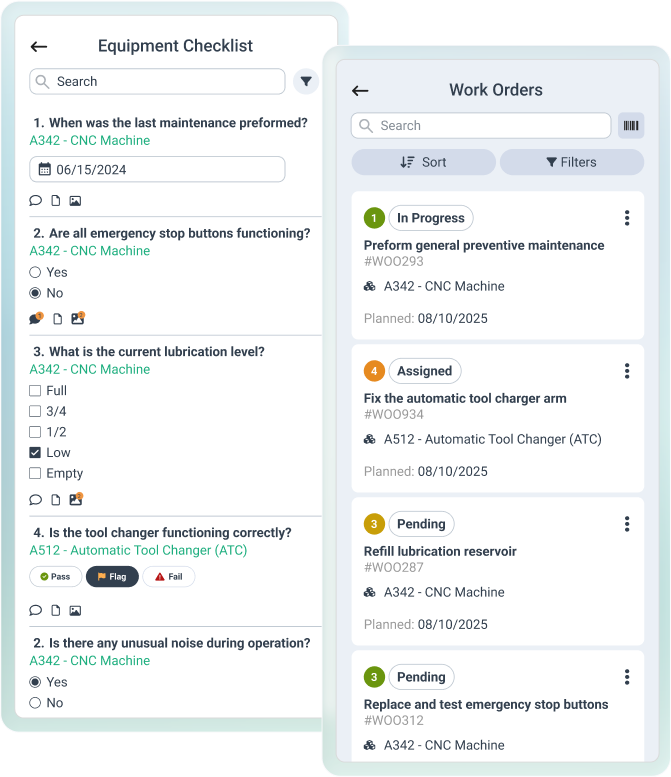The image size is (671, 777).
Task: Go back from Work Orders screen
Action: point(360,90)
